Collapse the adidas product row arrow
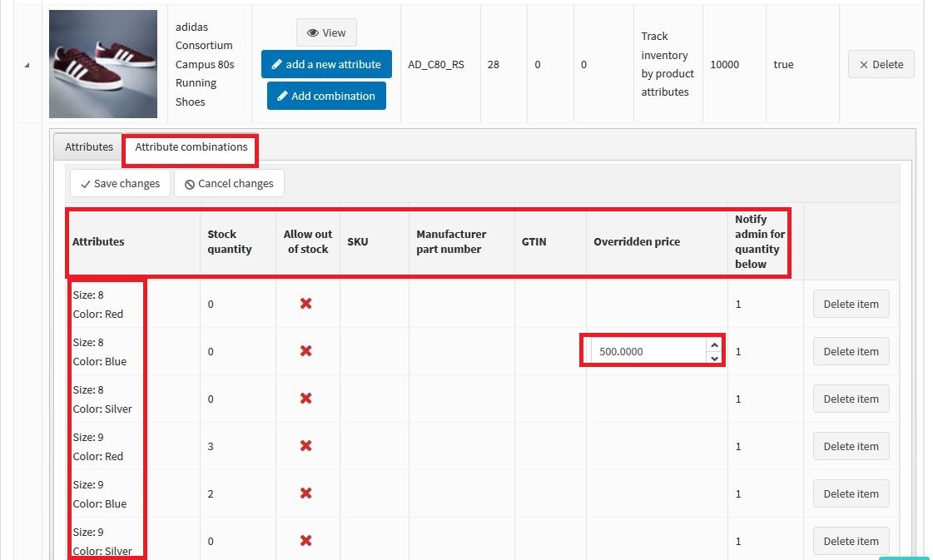Screen dimensions: 933x560 [27, 65]
